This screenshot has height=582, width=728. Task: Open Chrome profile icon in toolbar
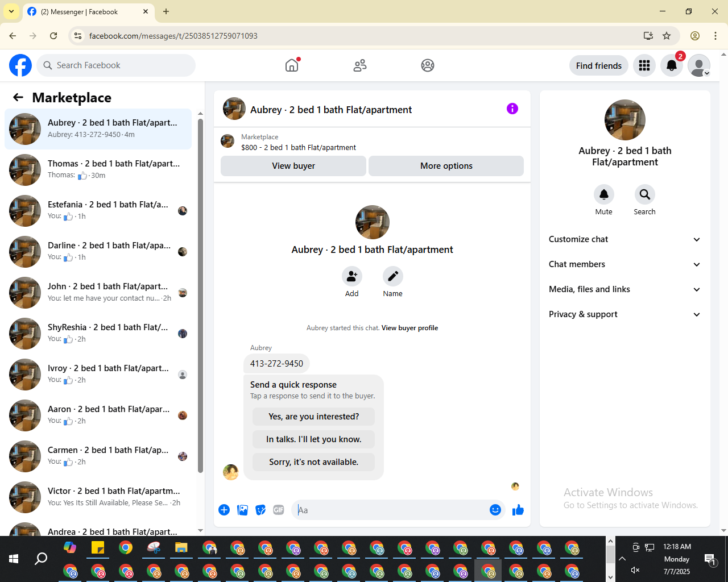coord(695,36)
